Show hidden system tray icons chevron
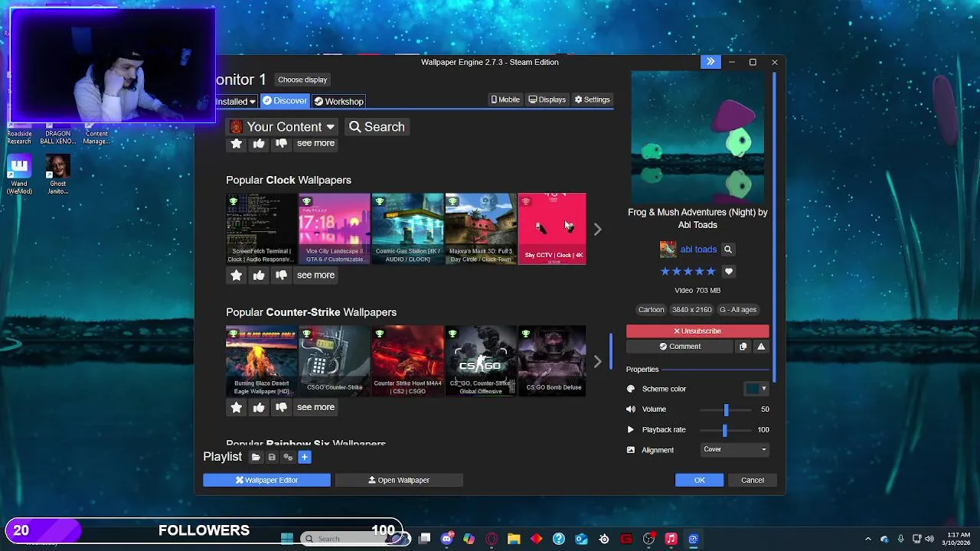This screenshot has height=551, width=980. click(867, 539)
